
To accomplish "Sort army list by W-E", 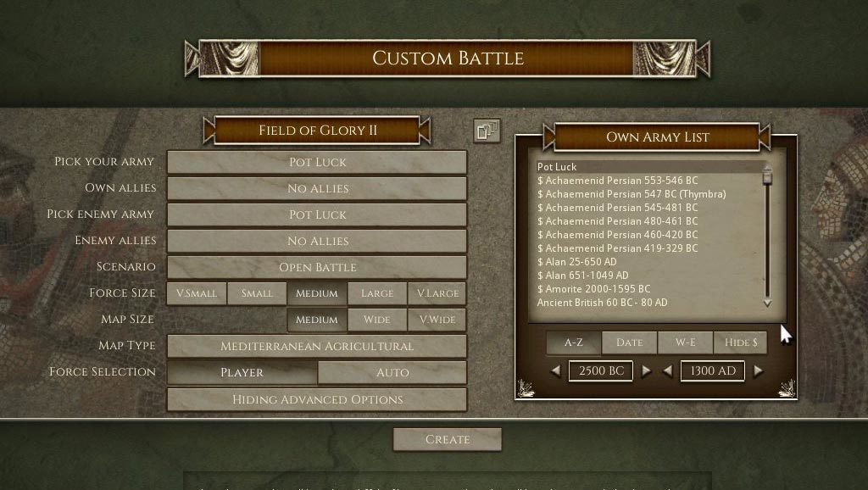I will point(685,342).
